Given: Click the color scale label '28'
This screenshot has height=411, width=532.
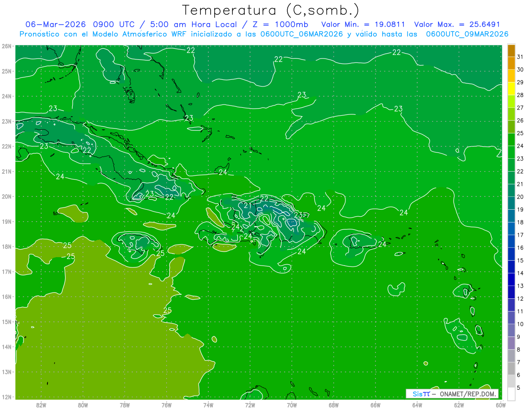Looking at the screenshot, I should pos(520,95).
